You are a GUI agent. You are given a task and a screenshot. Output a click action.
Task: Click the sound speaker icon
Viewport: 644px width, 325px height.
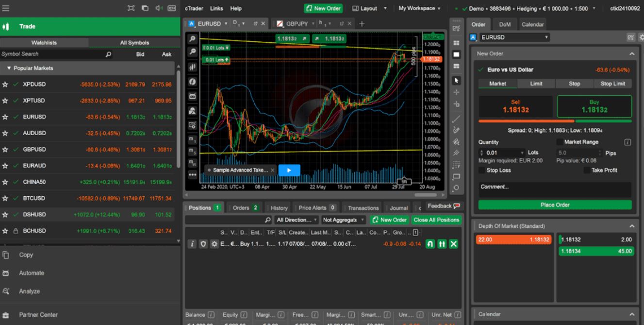[x=158, y=8]
